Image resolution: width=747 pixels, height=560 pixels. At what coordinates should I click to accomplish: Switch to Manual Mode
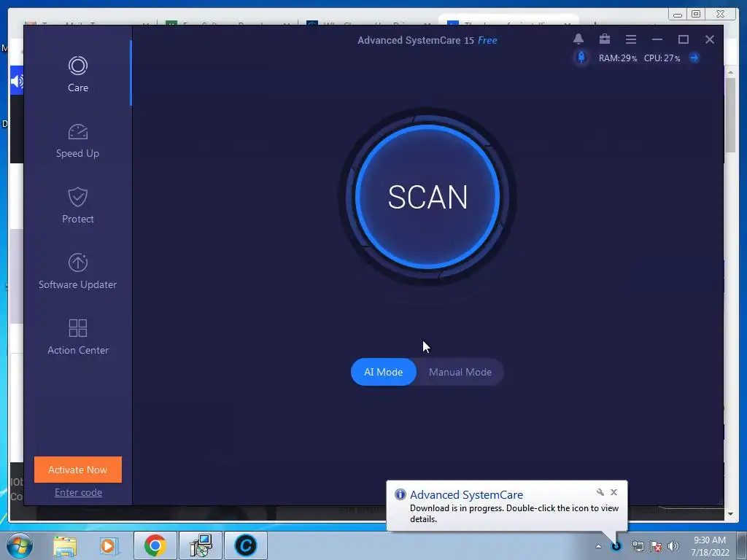(x=460, y=372)
